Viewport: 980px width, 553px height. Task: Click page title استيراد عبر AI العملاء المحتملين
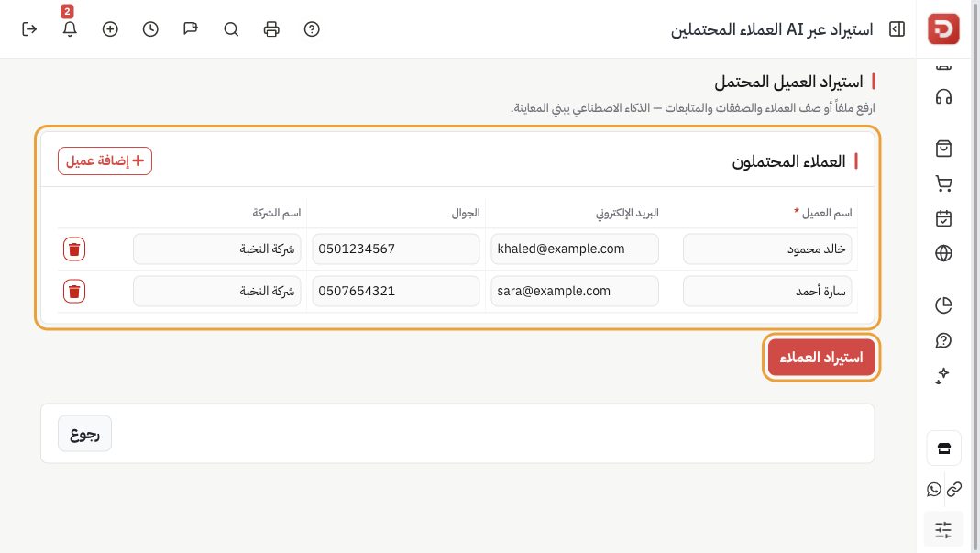(772, 29)
